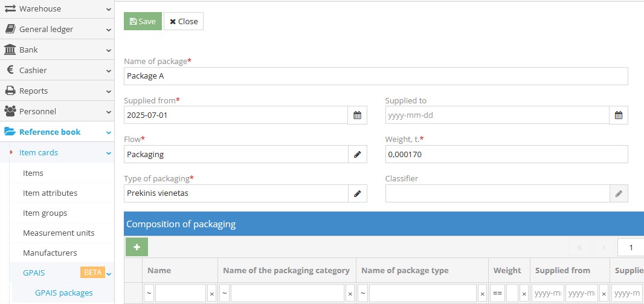644x304 pixels.
Task: Save the package form
Action: pyautogui.click(x=143, y=21)
